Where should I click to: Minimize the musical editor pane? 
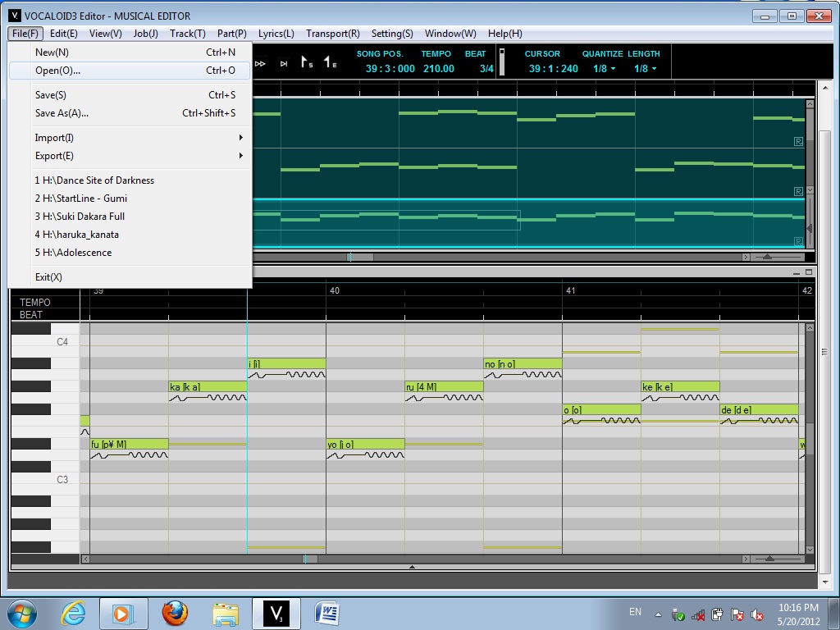pos(797,272)
